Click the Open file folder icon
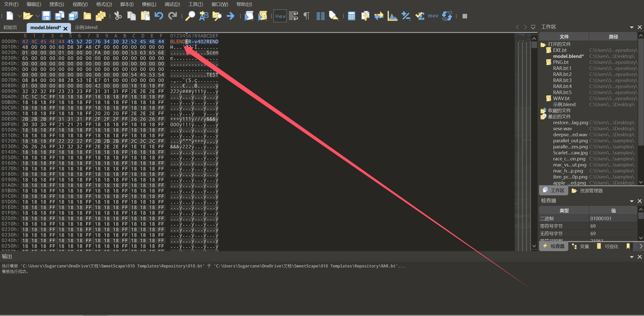The width and height of the screenshot is (644, 316). pyautogui.click(x=28, y=16)
